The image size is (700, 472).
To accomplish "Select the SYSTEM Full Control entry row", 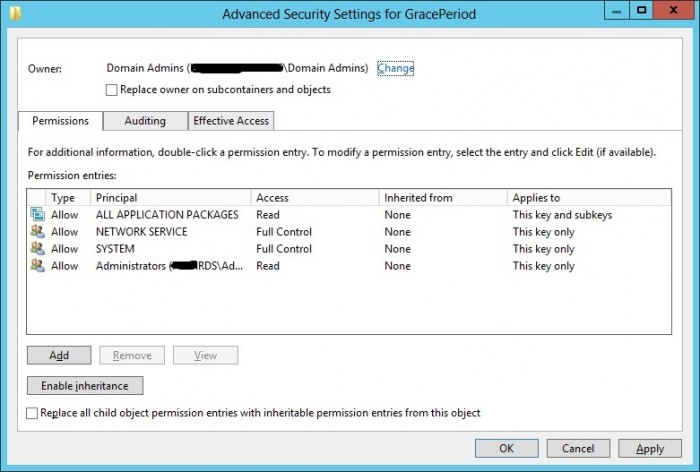I will pos(349,249).
